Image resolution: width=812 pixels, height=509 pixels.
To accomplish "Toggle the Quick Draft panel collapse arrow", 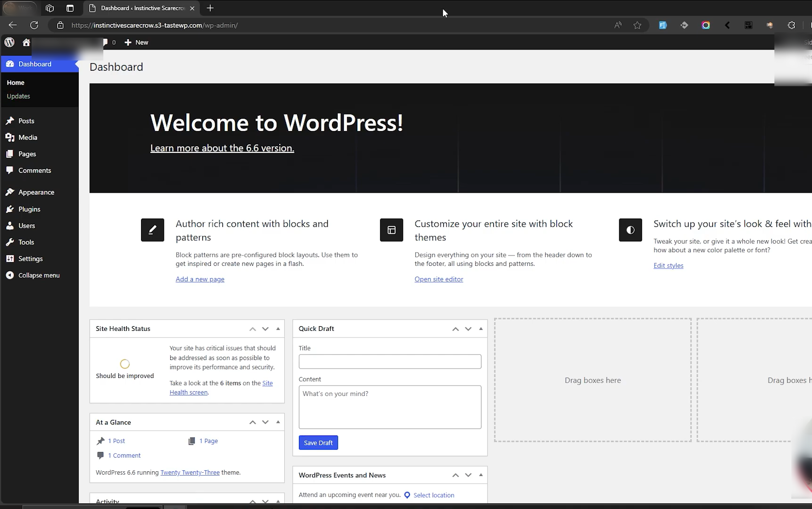I will [481, 329].
